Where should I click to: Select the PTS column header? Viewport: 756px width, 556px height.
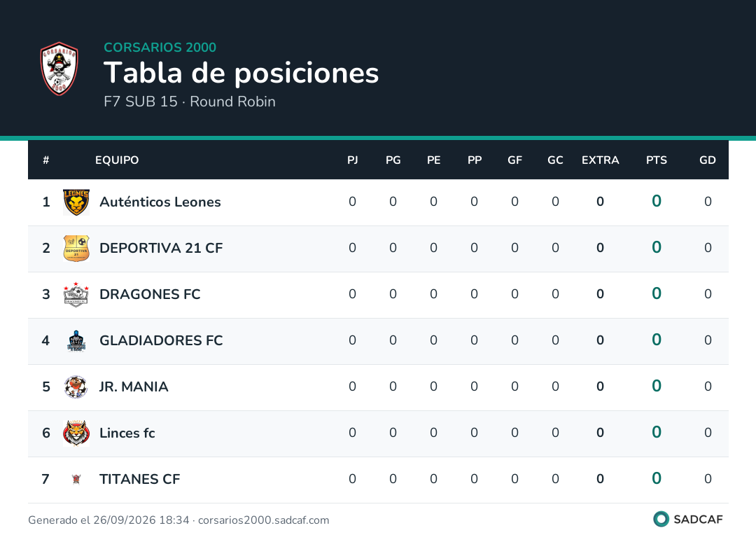pos(656,160)
